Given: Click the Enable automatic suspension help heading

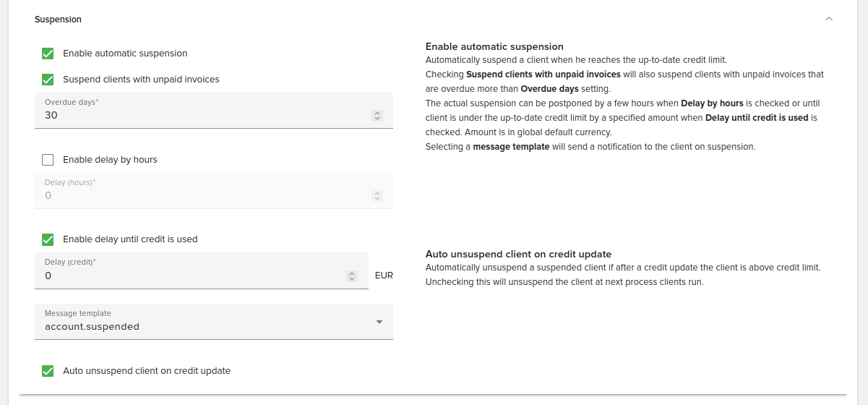Looking at the screenshot, I should [494, 47].
